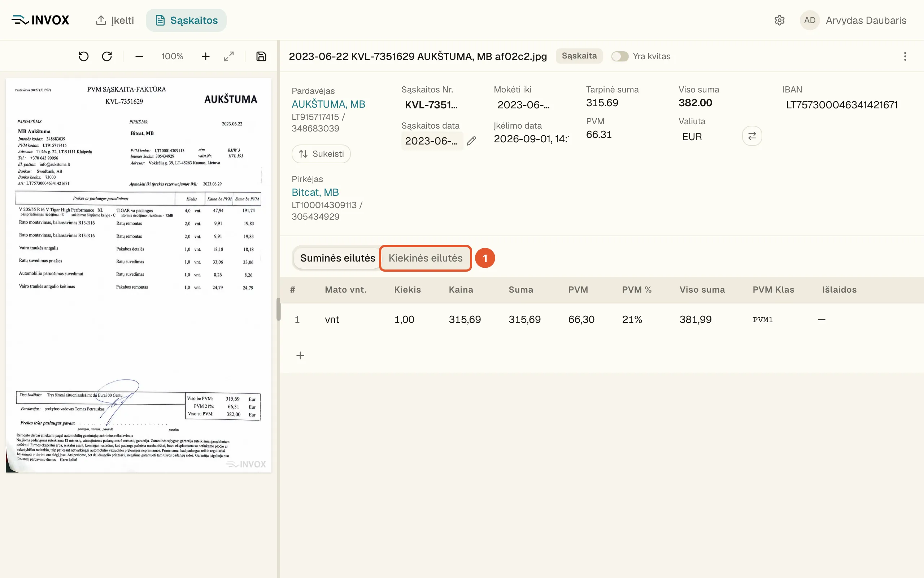This screenshot has width=924, height=578.
Task: Click the Išlaidos dash cell
Action: pos(821,320)
